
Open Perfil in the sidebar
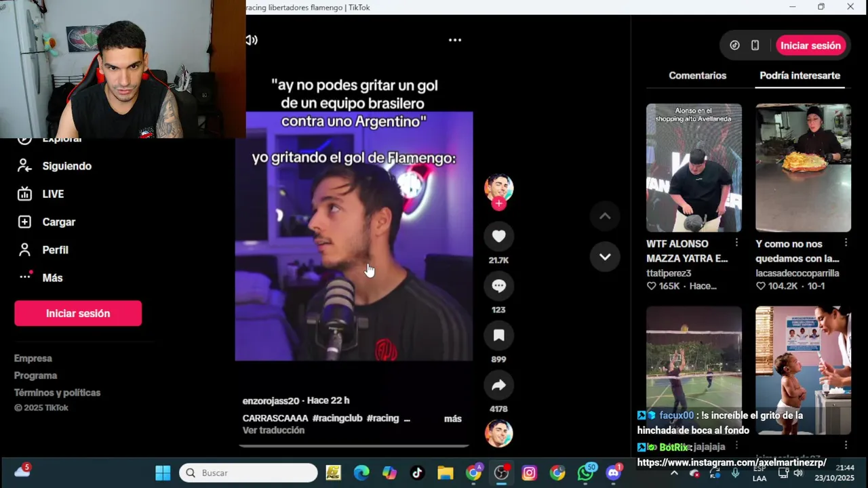43,250
